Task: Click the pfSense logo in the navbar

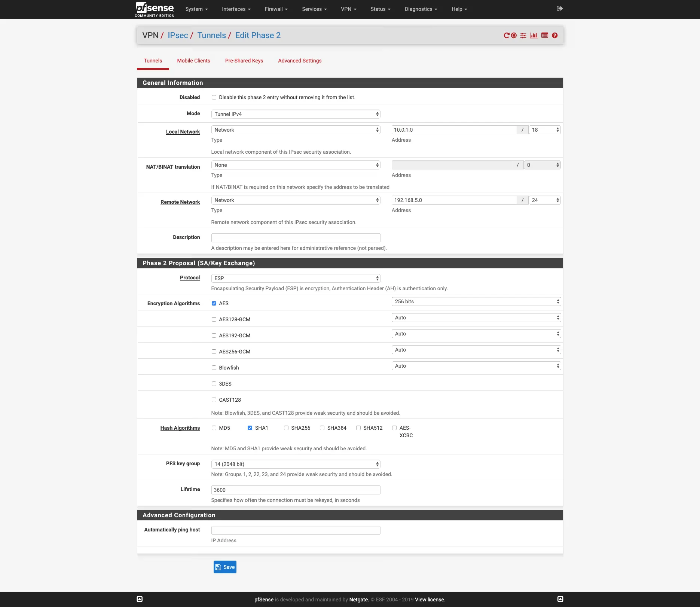Action: [154, 9]
